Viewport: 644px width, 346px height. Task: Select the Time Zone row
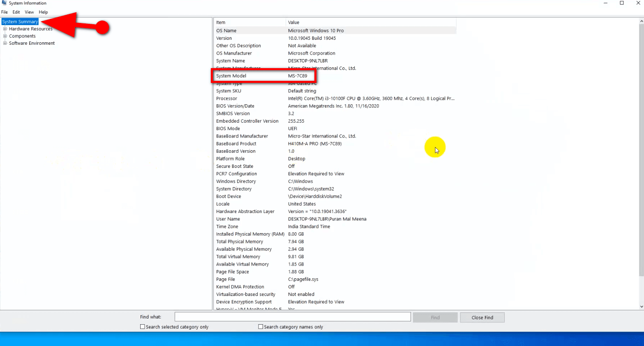335,226
